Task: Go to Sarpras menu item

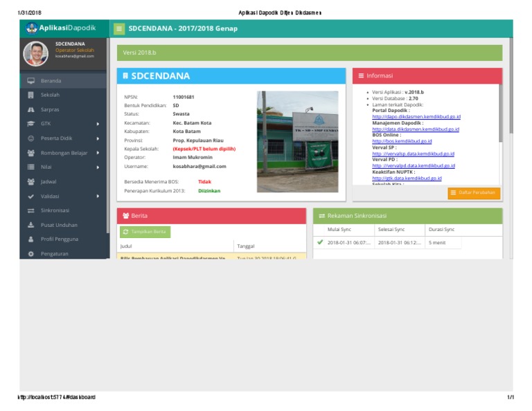Action: pyautogui.click(x=63, y=109)
